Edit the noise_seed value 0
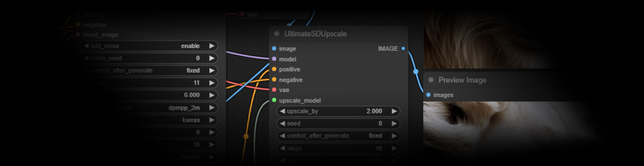644x166 pixels. click(x=198, y=58)
